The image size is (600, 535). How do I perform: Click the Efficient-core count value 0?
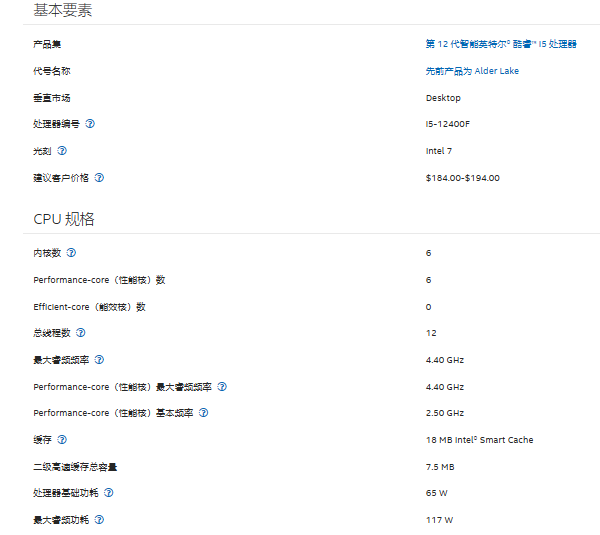pos(428,307)
